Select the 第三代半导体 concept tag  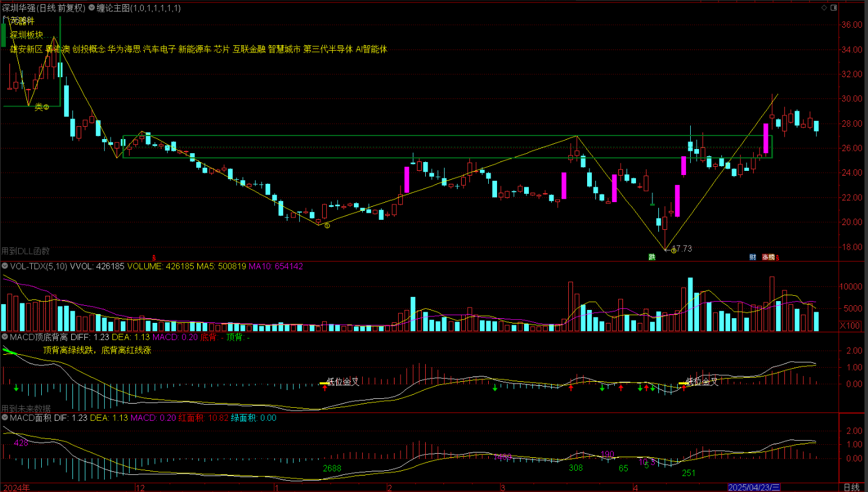click(x=327, y=49)
